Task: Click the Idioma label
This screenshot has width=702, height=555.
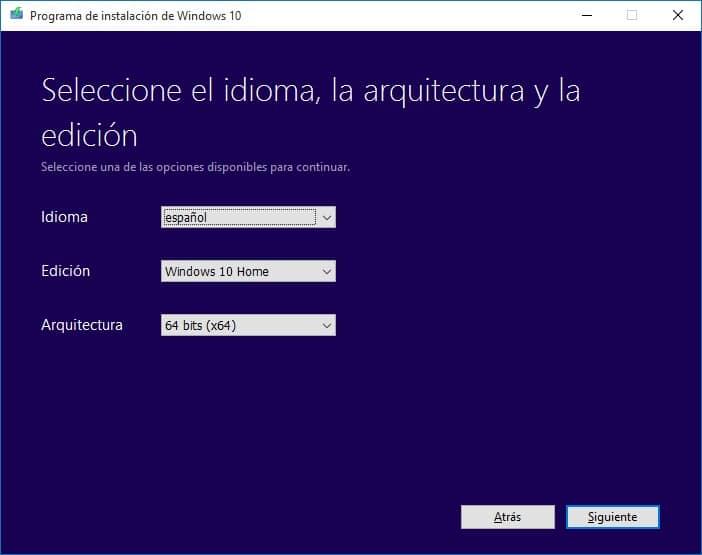Action: pos(64,217)
